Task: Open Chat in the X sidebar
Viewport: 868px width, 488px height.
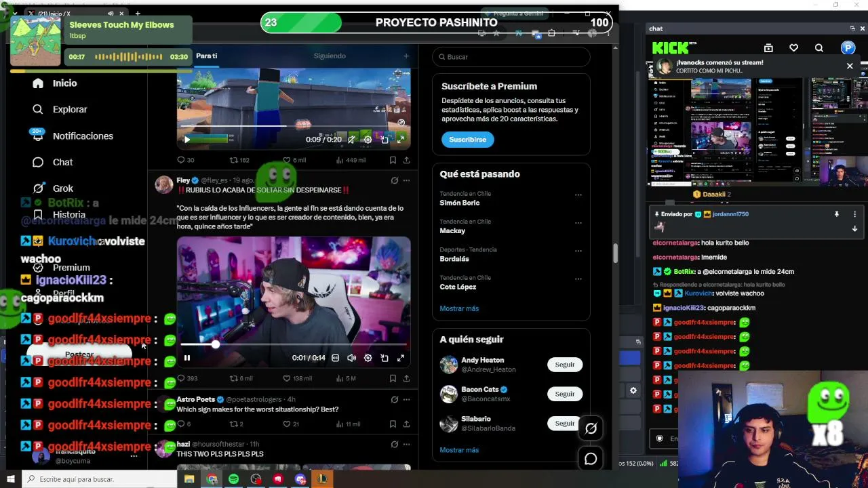Action: [52, 162]
